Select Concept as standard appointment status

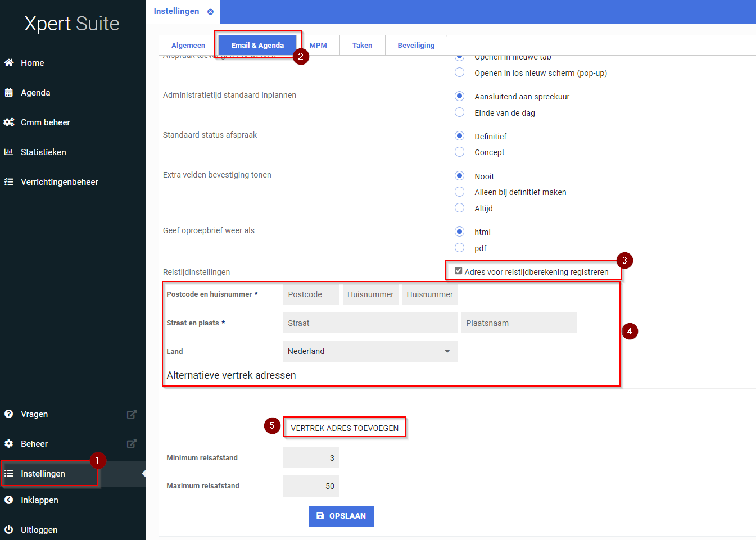point(460,152)
